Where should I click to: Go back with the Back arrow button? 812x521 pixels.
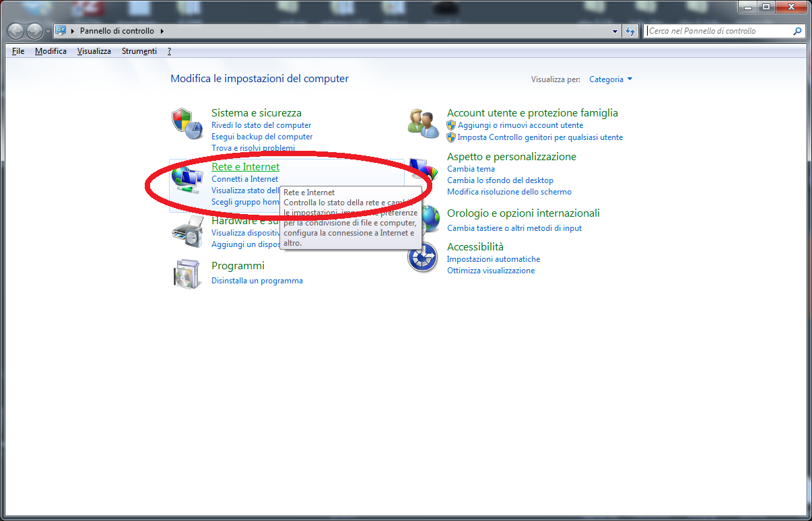click(16, 31)
